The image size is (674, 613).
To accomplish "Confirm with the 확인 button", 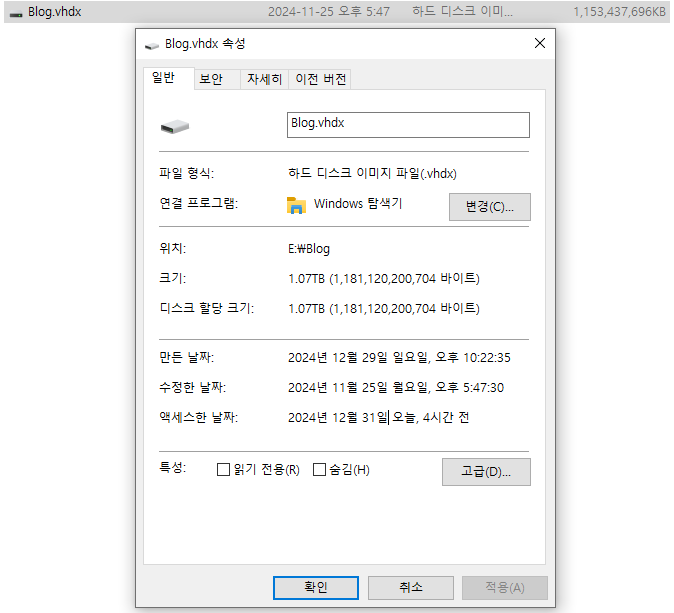I will point(316,588).
